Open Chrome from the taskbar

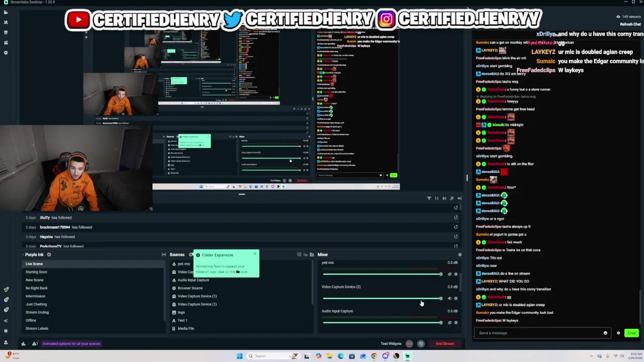374,356
